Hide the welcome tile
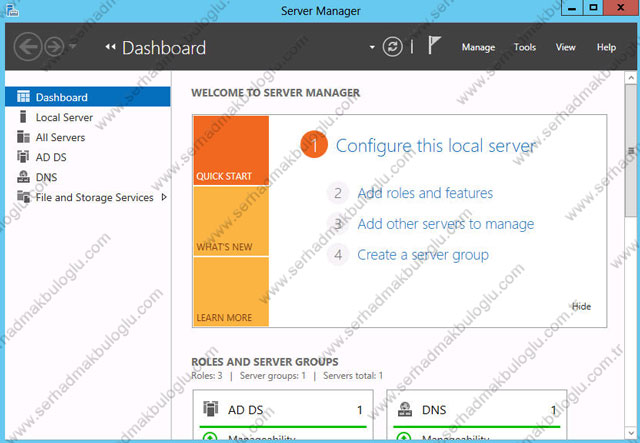The image size is (640, 443). [x=581, y=307]
